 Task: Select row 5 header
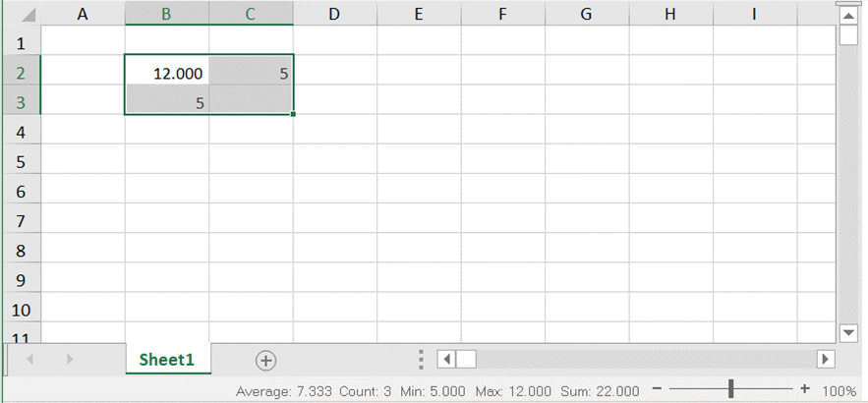[x=22, y=161]
